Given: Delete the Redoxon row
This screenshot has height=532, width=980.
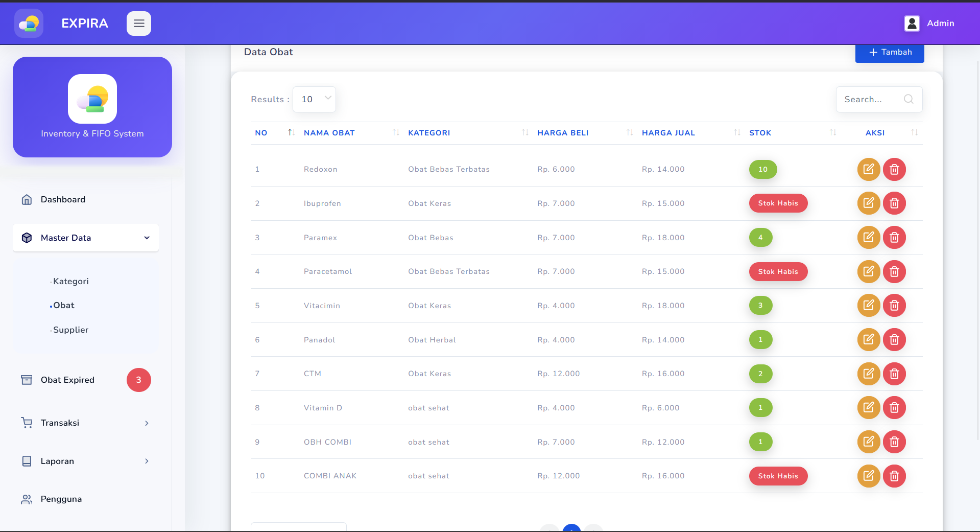Looking at the screenshot, I should pos(894,169).
